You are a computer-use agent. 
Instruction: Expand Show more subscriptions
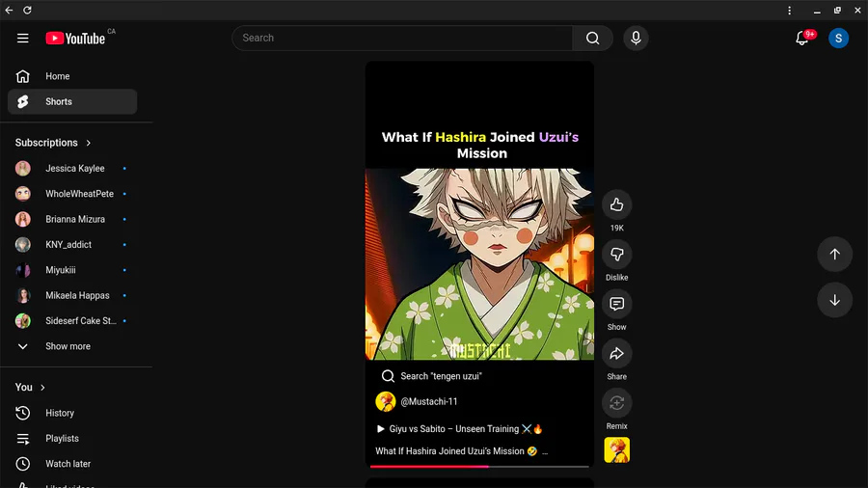(72, 346)
